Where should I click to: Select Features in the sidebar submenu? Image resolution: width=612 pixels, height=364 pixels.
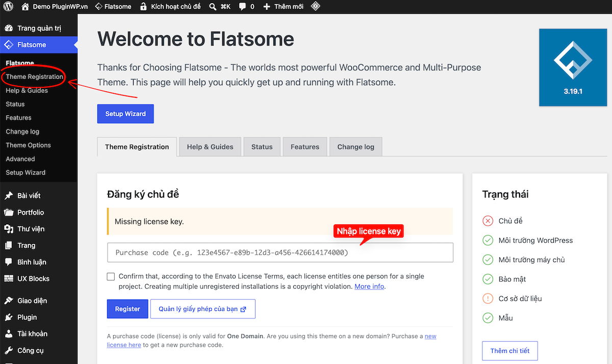coord(18,118)
